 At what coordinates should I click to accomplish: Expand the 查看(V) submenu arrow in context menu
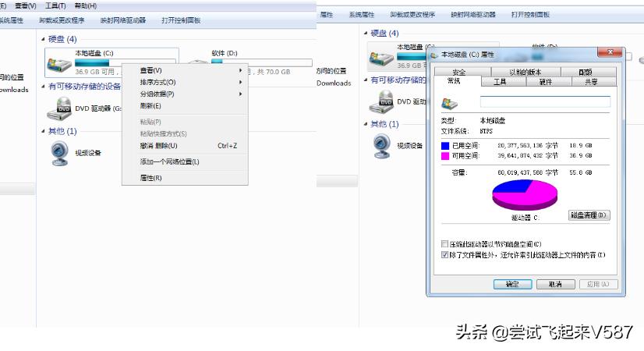coord(240,70)
